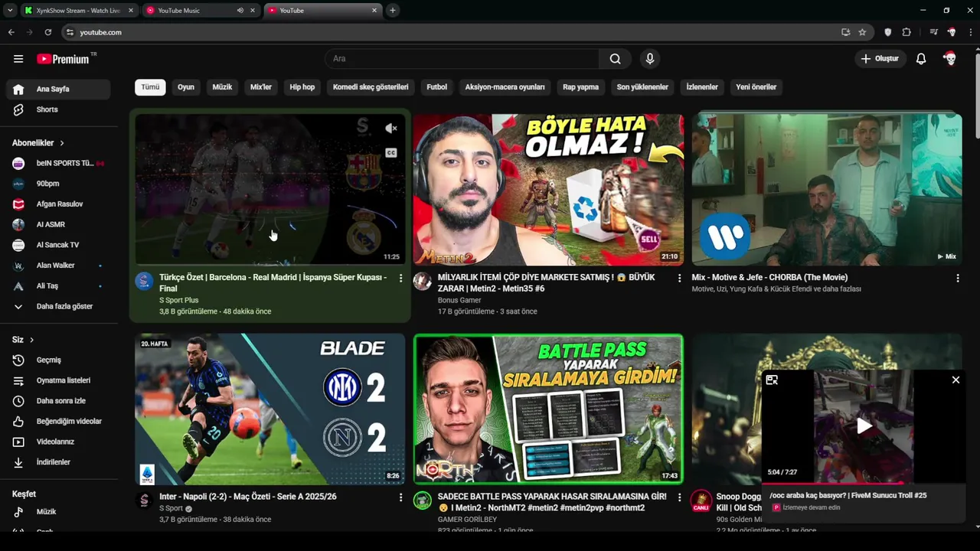Open Beğendiğim videolar

[58, 422]
